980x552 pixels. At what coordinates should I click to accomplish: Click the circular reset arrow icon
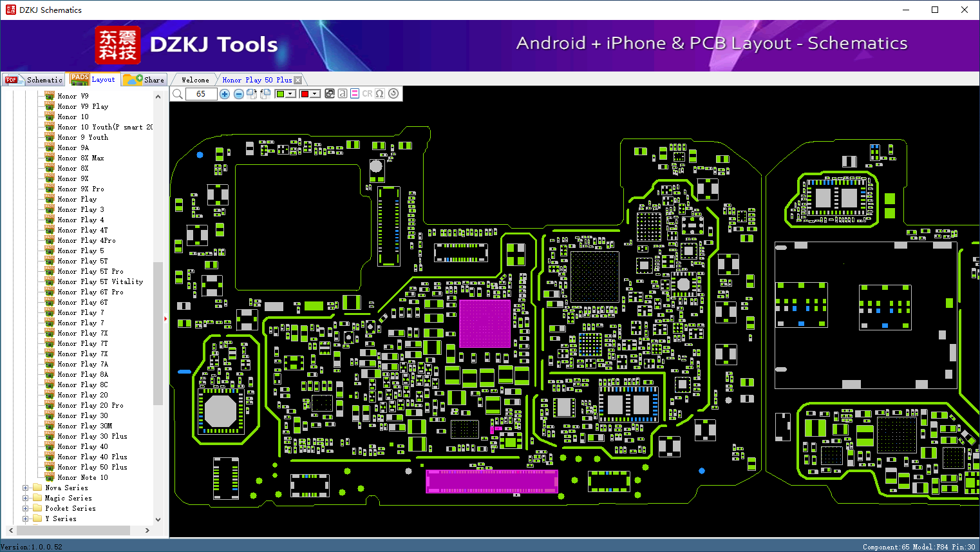pyautogui.click(x=393, y=93)
